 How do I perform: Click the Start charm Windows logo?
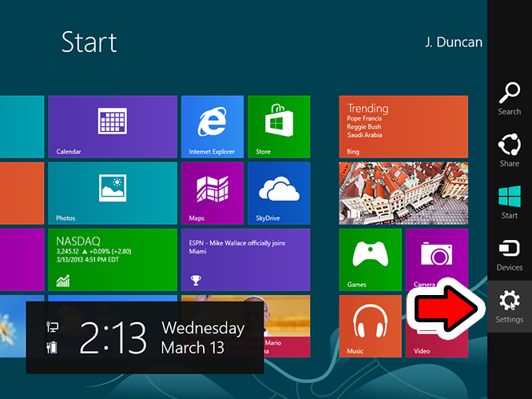(x=510, y=196)
